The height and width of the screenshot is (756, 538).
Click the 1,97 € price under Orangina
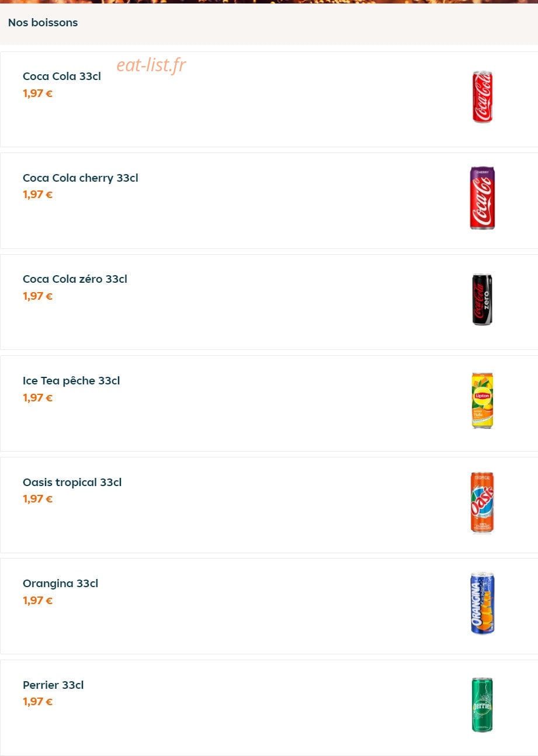coord(38,601)
